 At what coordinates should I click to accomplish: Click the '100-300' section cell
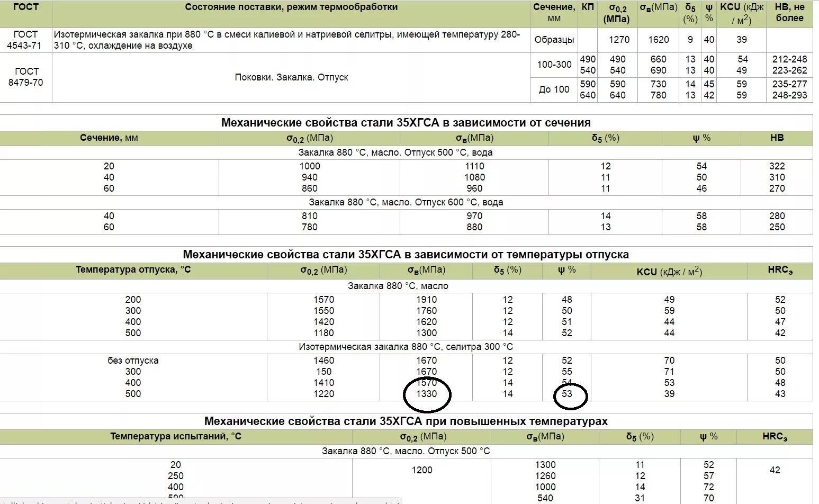[x=554, y=65]
